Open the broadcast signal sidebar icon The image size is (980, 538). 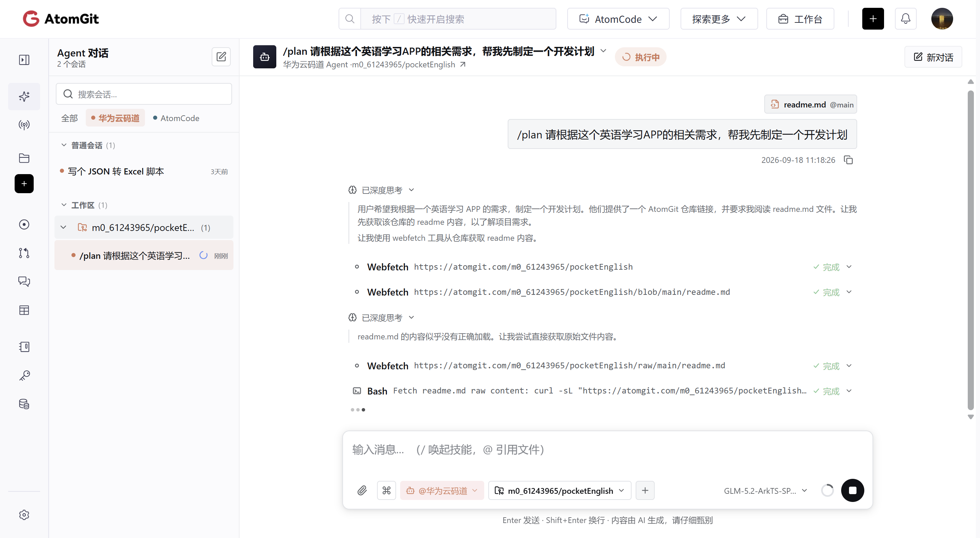tap(24, 125)
